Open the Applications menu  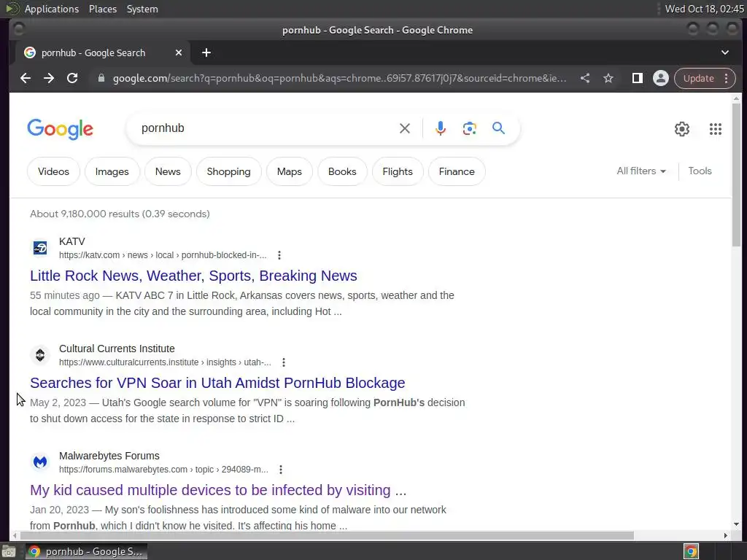[x=52, y=9]
